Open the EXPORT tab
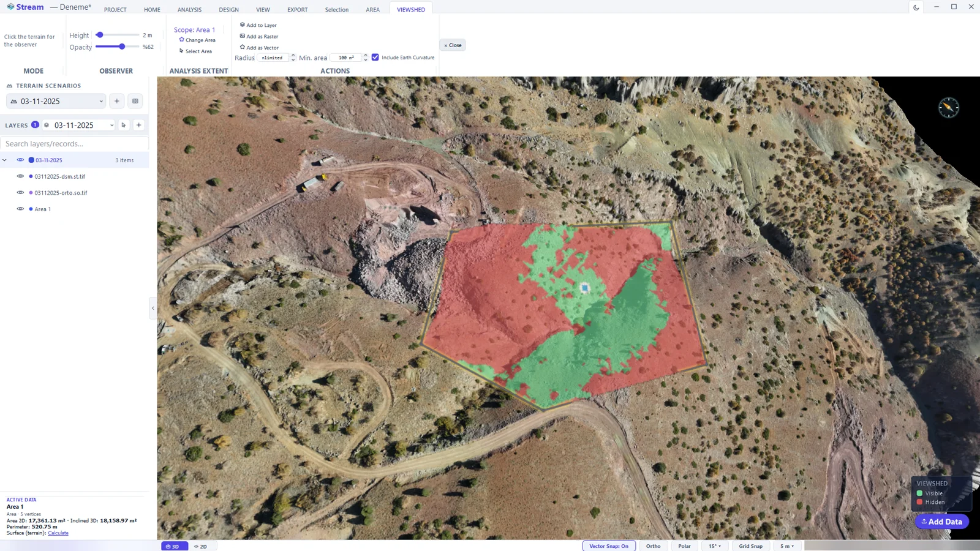This screenshot has width=980, height=551. (298, 9)
